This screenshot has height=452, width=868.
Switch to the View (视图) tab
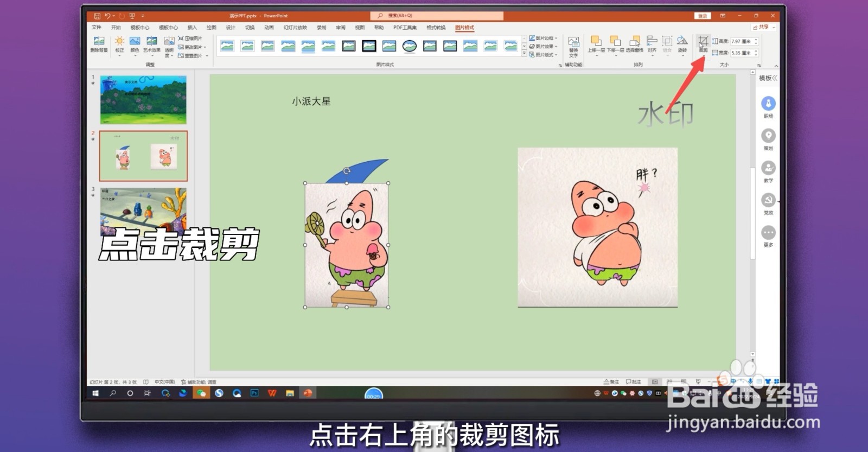360,27
